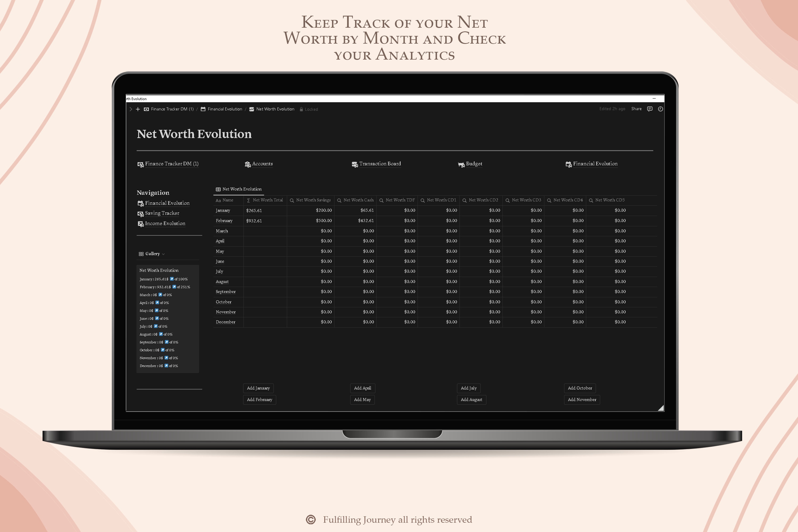The height and width of the screenshot is (532, 798).
Task: Expand sidebar chevron in top bar
Action: [131, 109]
